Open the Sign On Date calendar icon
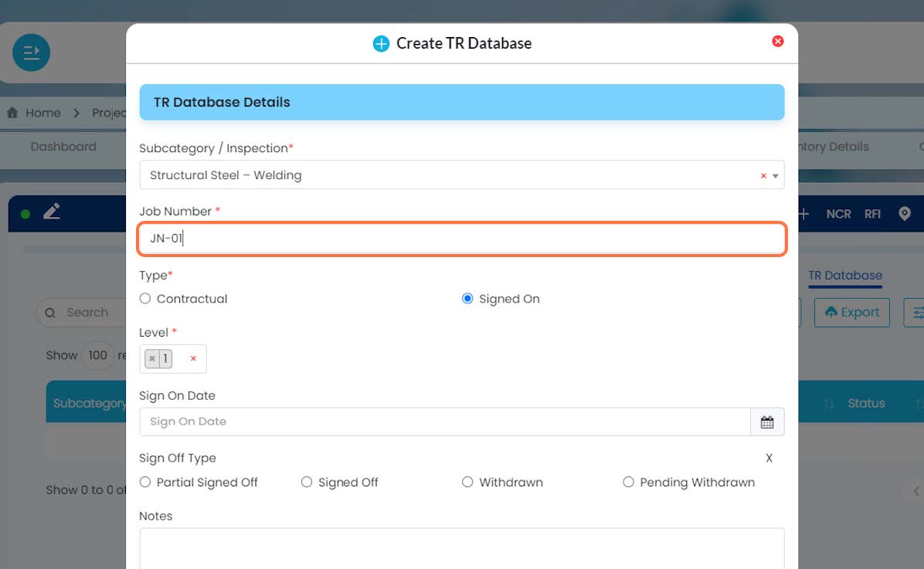 pyautogui.click(x=766, y=422)
